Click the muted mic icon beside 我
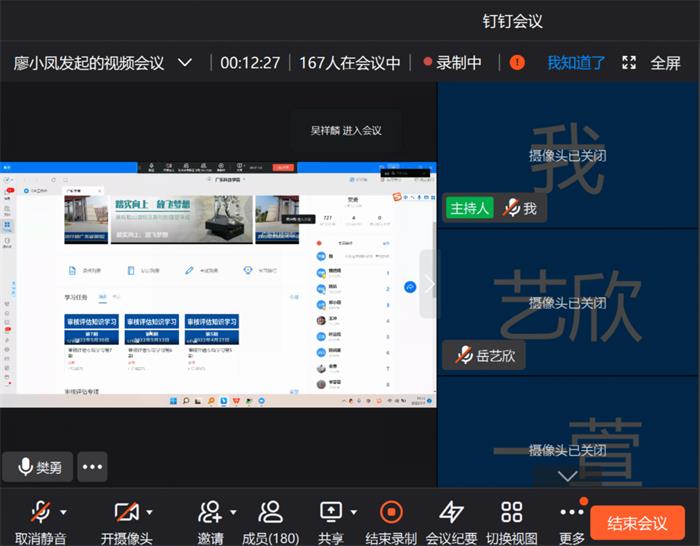This screenshot has width=700, height=546. [511, 208]
